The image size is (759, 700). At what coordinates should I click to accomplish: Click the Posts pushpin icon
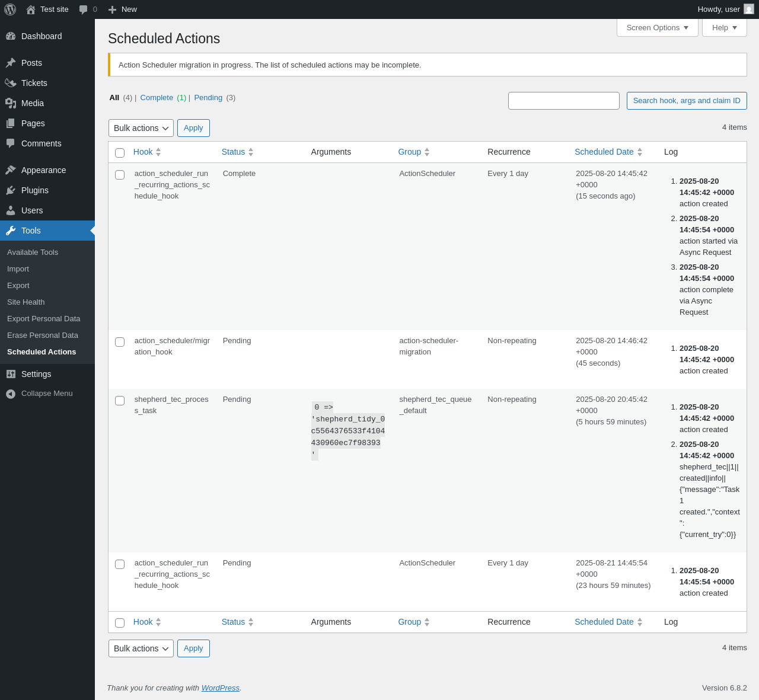11,63
